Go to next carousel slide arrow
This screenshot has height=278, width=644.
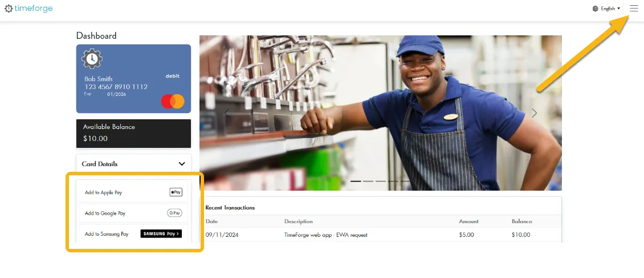[x=535, y=112]
